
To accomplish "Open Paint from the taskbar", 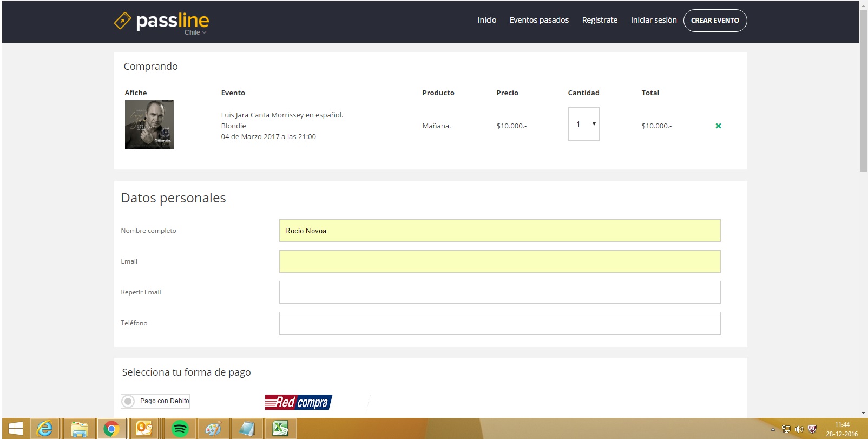I will coord(213,429).
